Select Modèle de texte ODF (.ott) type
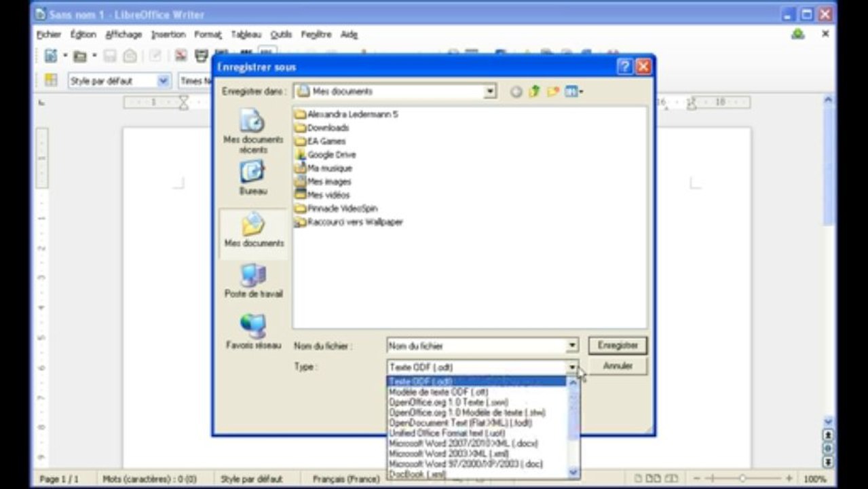Viewport: 868px width, 489px height. pos(477,392)
